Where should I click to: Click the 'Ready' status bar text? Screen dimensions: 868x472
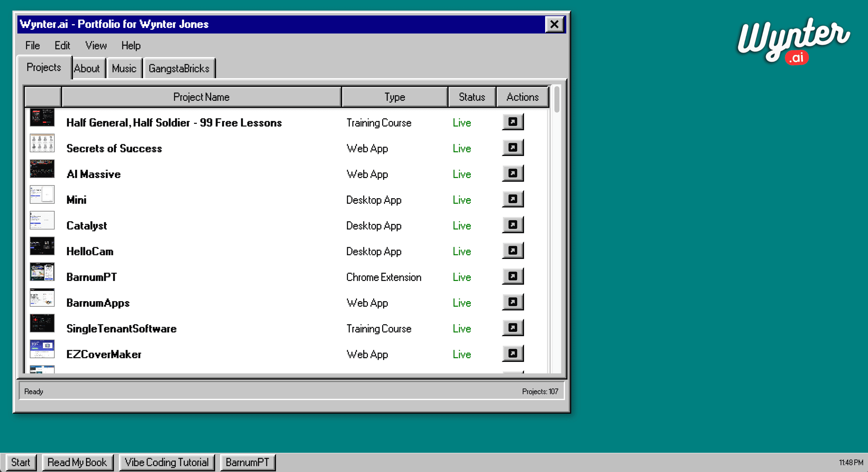(x=34, y=392)
